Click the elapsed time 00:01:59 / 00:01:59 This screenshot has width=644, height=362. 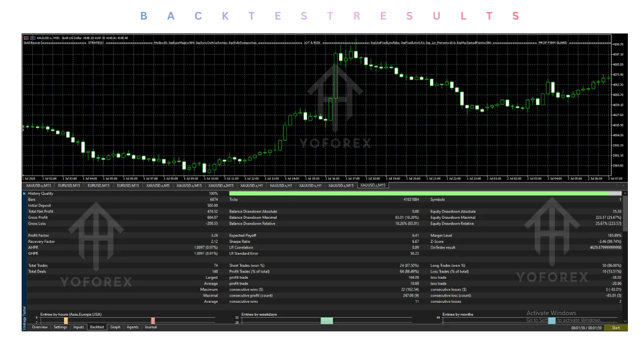[x=586, y=328]
